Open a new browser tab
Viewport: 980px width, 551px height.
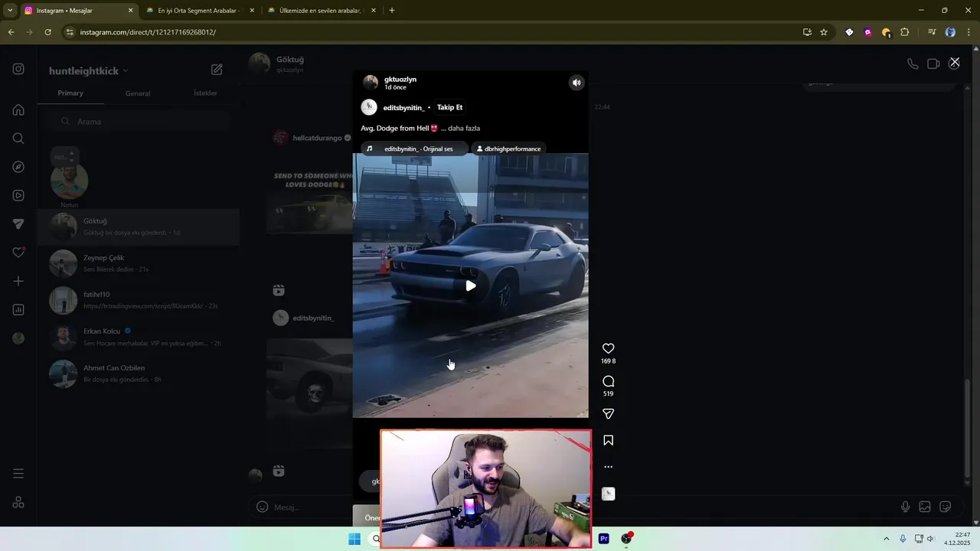[x=392, y=11]
